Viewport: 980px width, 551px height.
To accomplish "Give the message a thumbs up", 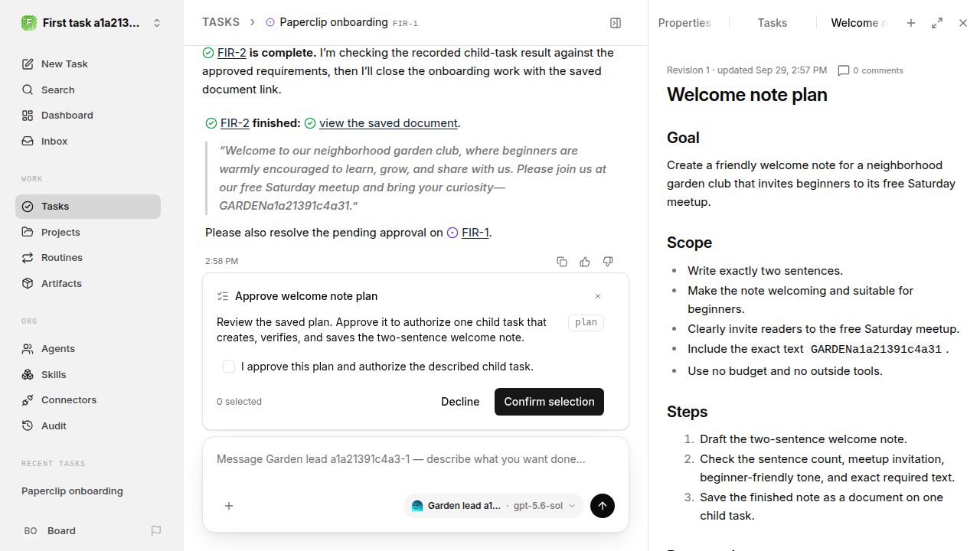I will pos(585,262).
